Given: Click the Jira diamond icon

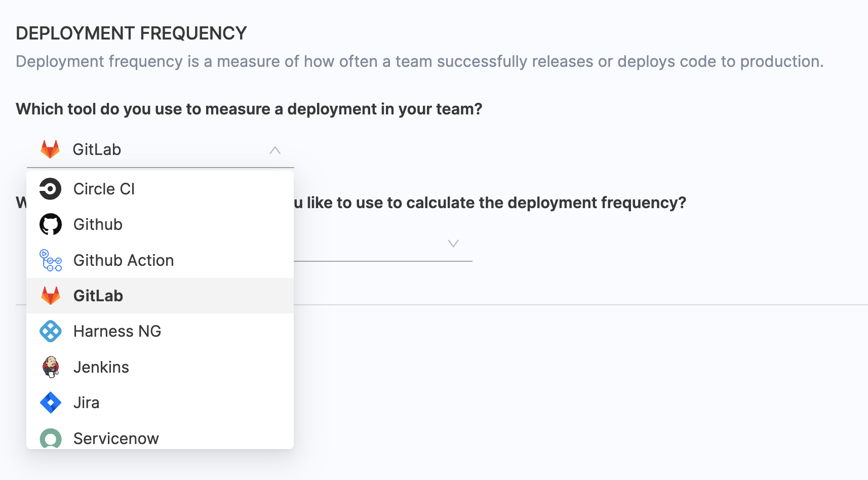Looking at the screenshot, I should point(50,403).
